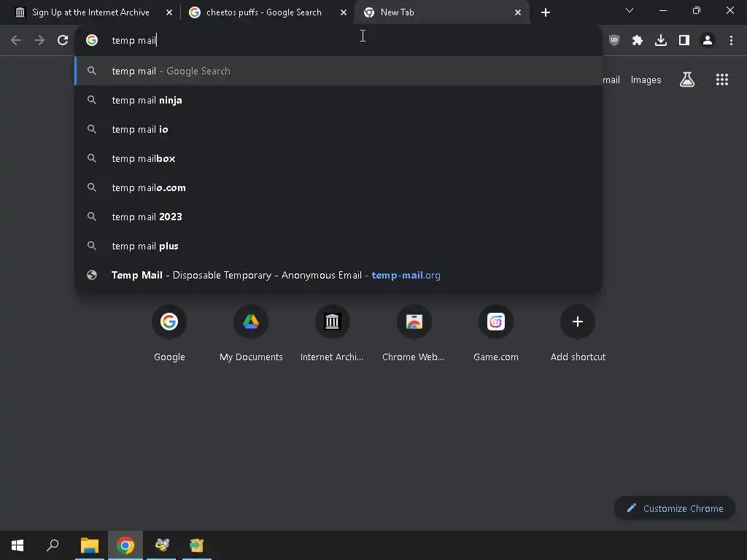The width and height of the screenshot is (747, 560).
Task: Open the tab search chevron dropdown
Action: (x=630, y=10)
